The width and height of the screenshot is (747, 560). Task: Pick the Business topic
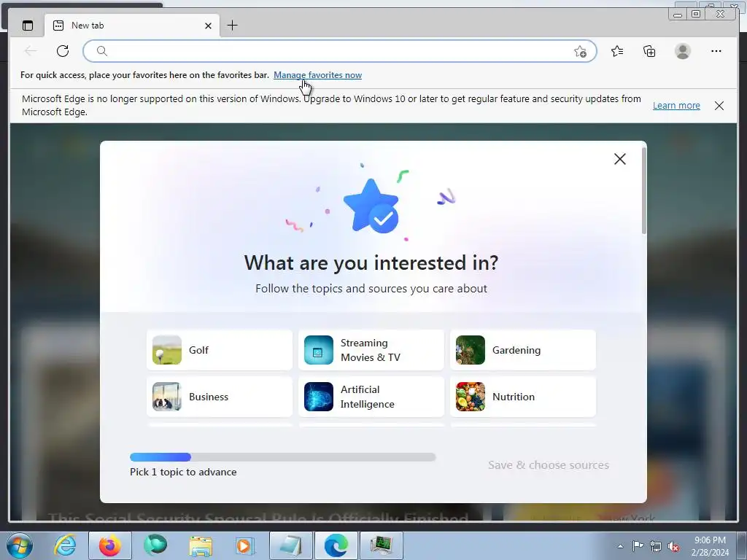tap(220, 397)
